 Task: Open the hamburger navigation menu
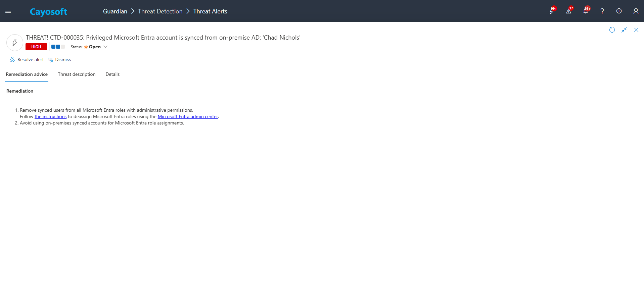coord(8,11)
